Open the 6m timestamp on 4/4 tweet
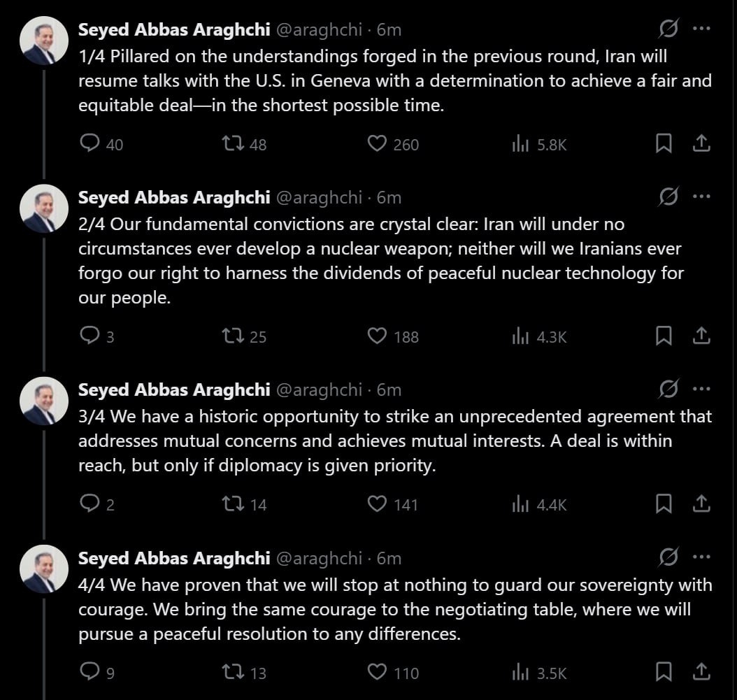The height and width of the screenshot is (700, 737). [389, 558]
